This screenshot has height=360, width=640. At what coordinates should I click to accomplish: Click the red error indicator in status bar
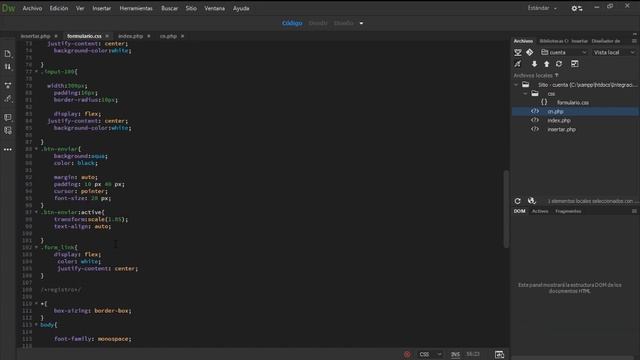[x=407, y=354]
